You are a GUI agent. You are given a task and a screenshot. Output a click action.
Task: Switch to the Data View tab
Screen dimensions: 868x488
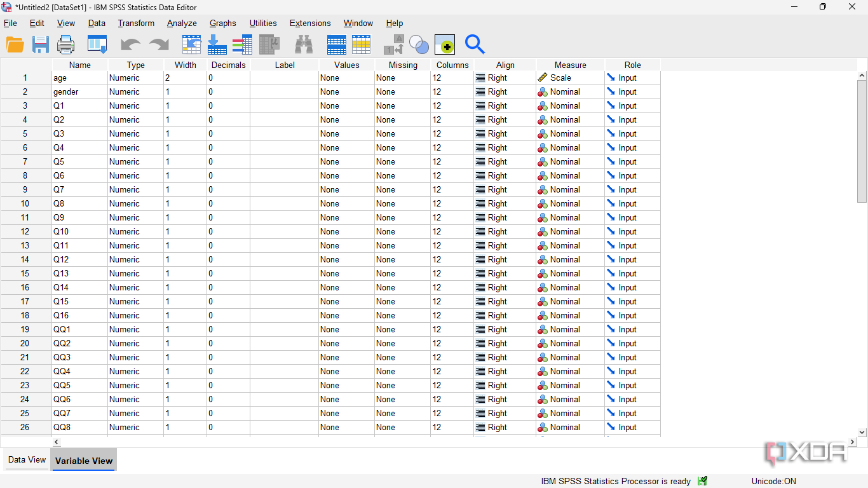click(x=27, y=459)
